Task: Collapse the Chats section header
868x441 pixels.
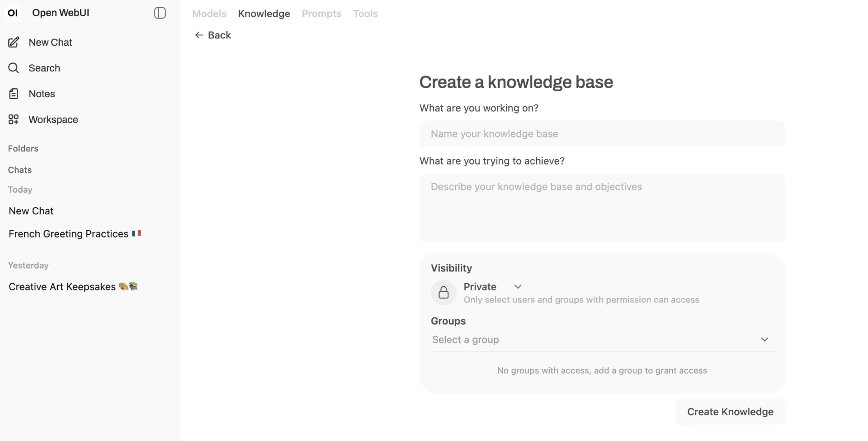Action: (x=20, y=170)
